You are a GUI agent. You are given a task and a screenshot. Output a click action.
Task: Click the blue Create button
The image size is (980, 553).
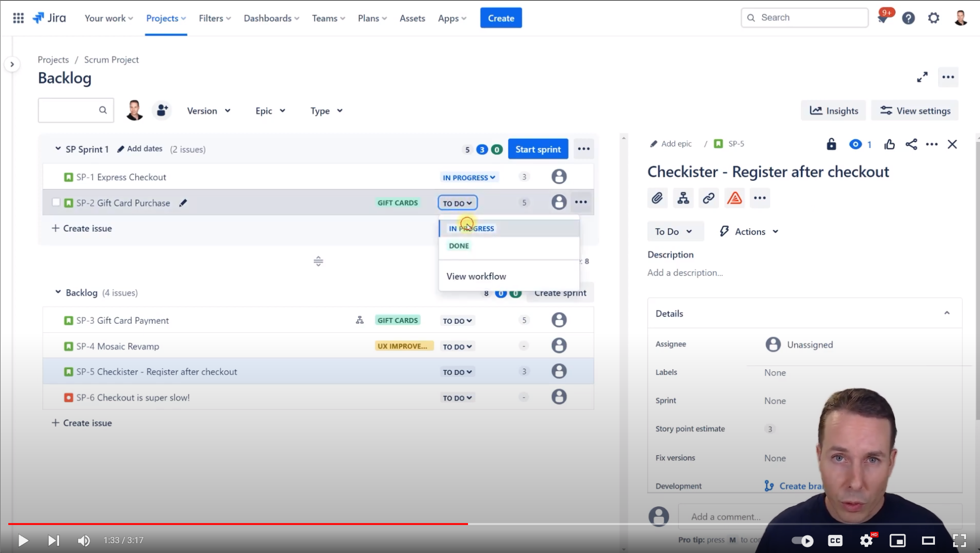(x=501, y=18)
